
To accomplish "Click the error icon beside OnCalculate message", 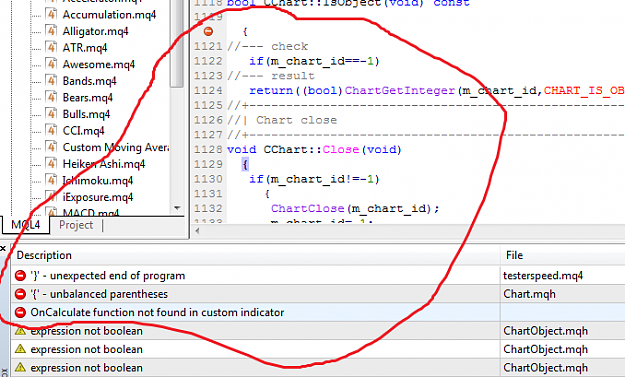I will click(x=20, y=312).
